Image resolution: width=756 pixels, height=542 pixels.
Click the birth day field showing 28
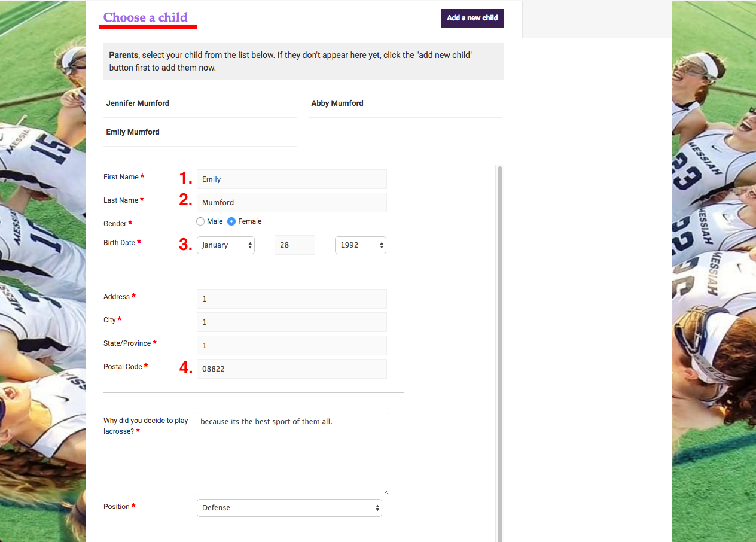(294, 245)
